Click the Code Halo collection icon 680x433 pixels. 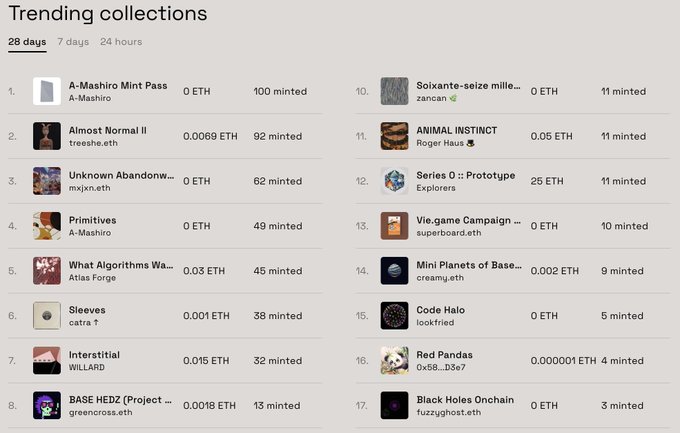click(x=395, y=316)
